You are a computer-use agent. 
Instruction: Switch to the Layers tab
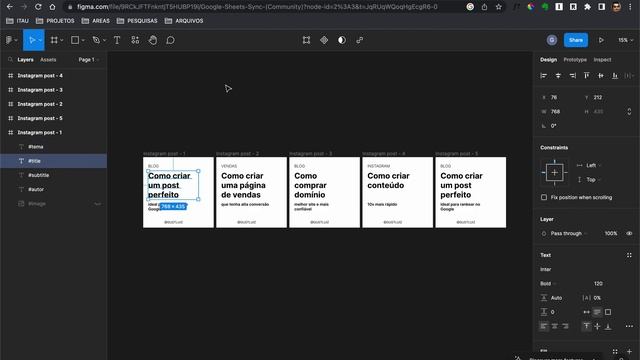(x=25, y=60)
